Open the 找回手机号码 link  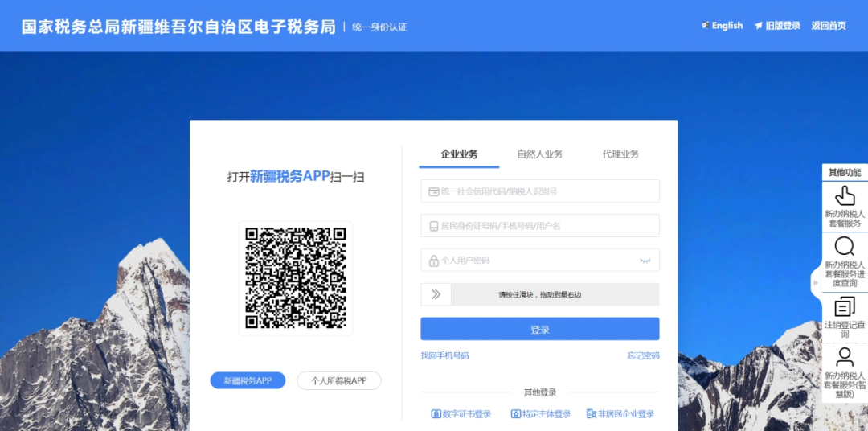point(444,355)
